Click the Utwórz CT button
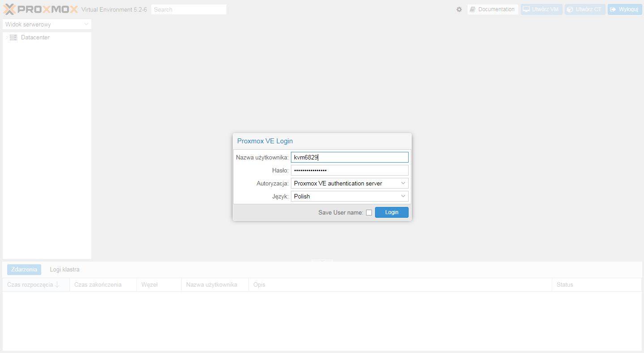This screenshot has width=644, height=353. (584, 9)
